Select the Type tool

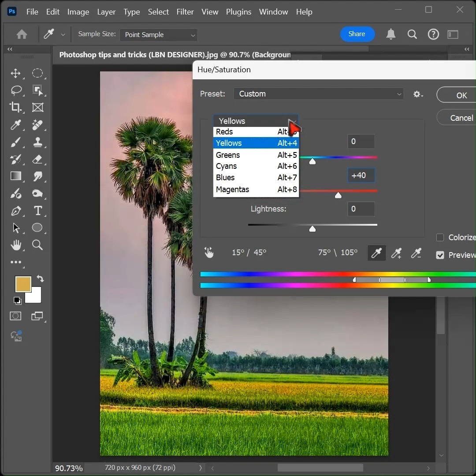(37, 211)
